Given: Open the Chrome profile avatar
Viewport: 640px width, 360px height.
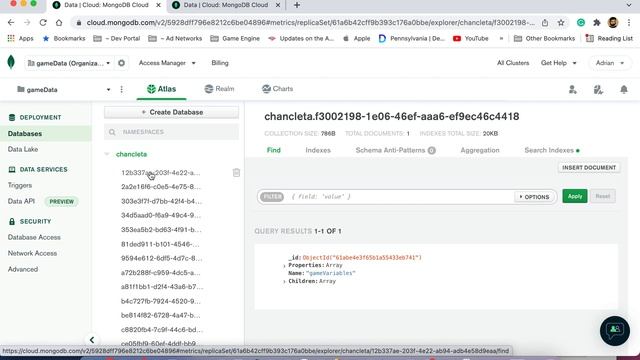Looking at the screenshot, I should [613, 23].
